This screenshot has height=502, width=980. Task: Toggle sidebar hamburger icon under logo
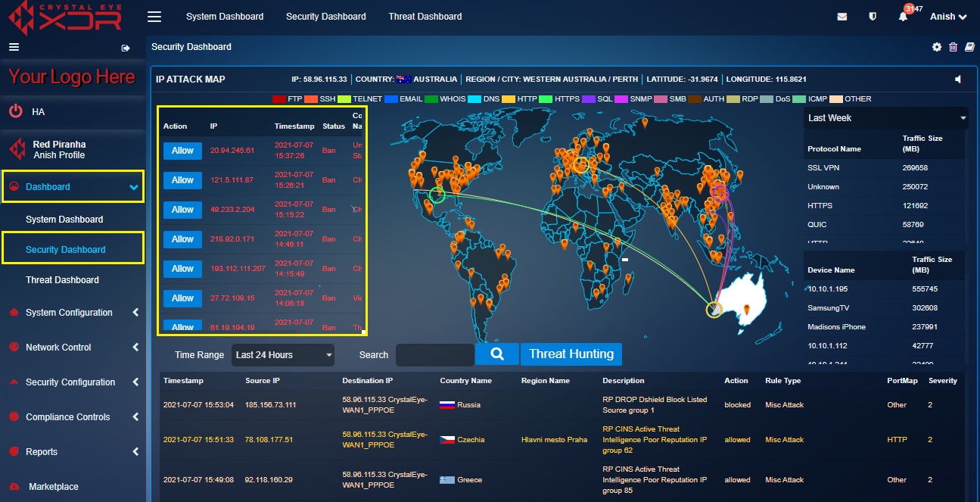[14, 47]
